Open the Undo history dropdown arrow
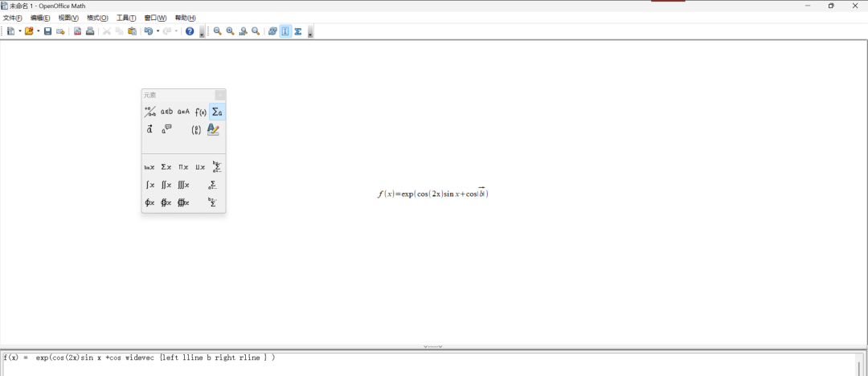The width and height of the screenshot is (868, 376). point(158,31)
